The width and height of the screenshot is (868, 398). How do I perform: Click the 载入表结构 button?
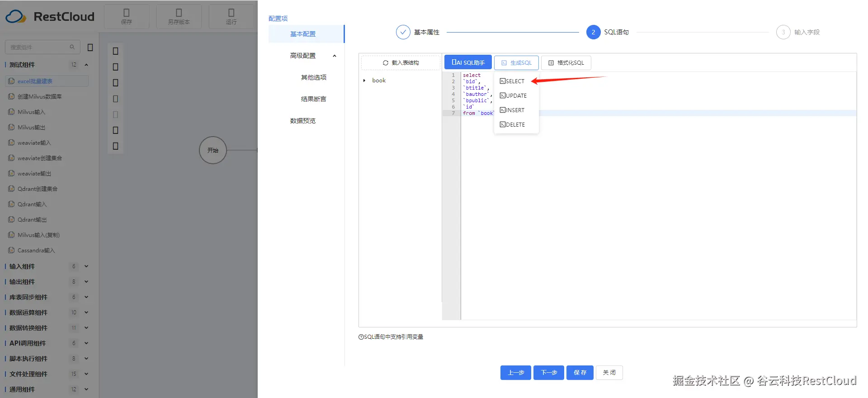tap(401, 63)
